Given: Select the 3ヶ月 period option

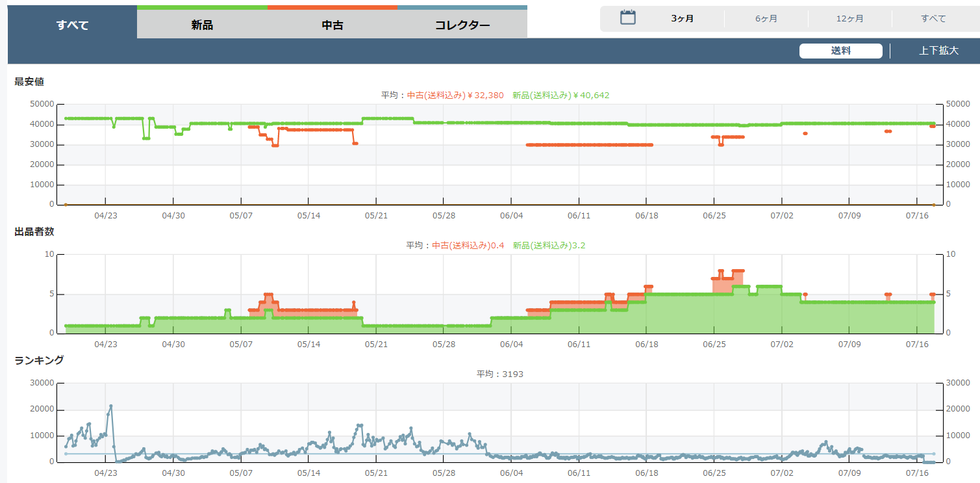Looking at the screenshot, I should pyautogui.click(x=683, y=19).
